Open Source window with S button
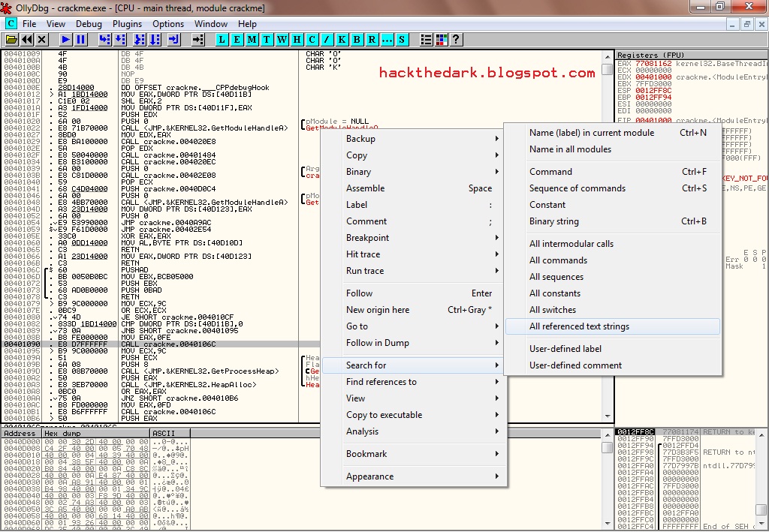 pyautogui.click(x=402, y=40)
